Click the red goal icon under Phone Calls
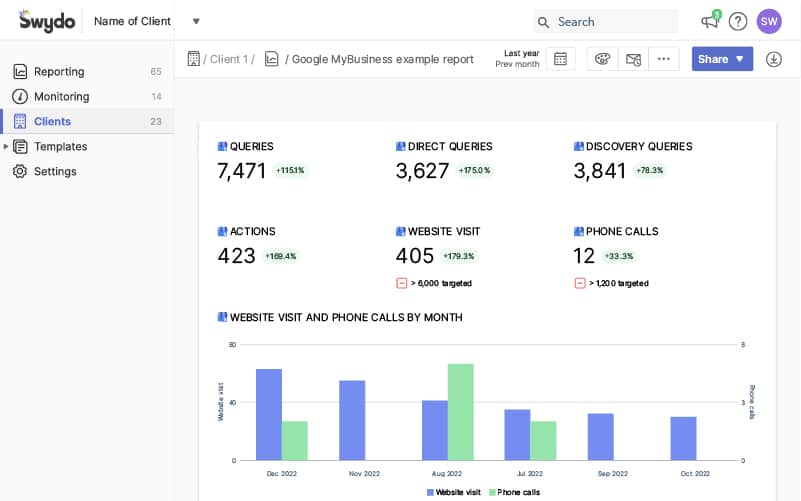 pyautogui.click(x=580, y=283)
